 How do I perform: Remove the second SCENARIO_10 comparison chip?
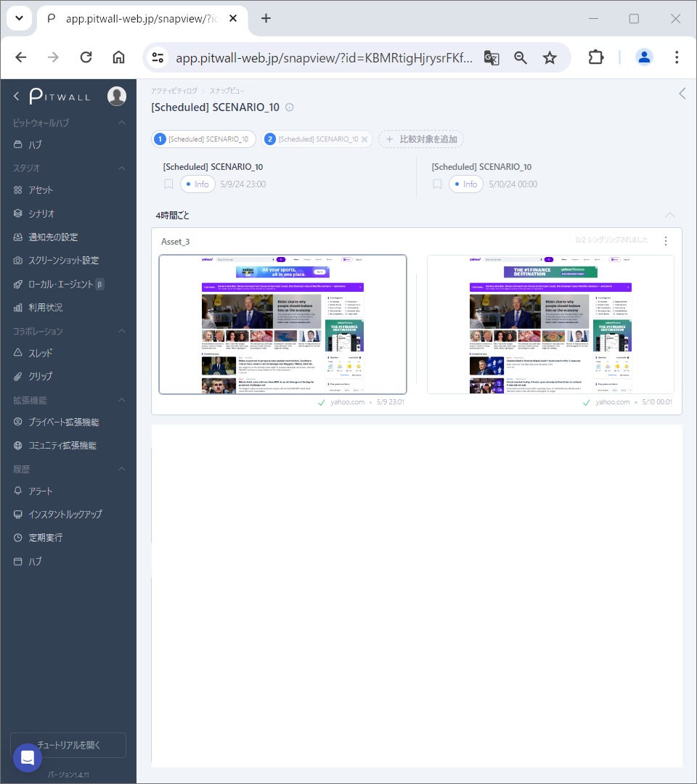pos(364,139)
